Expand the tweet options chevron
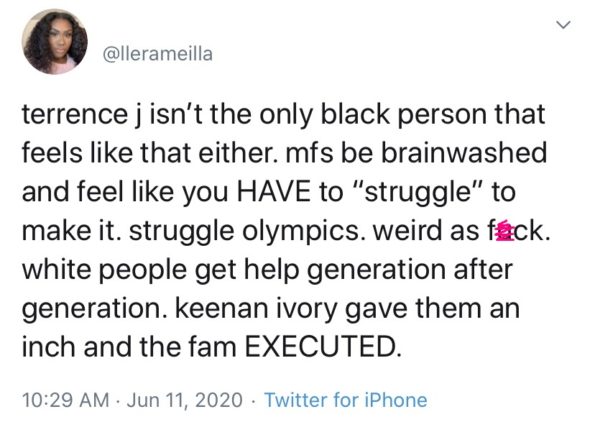The image size is (595, 422). (x=563, y=25)
